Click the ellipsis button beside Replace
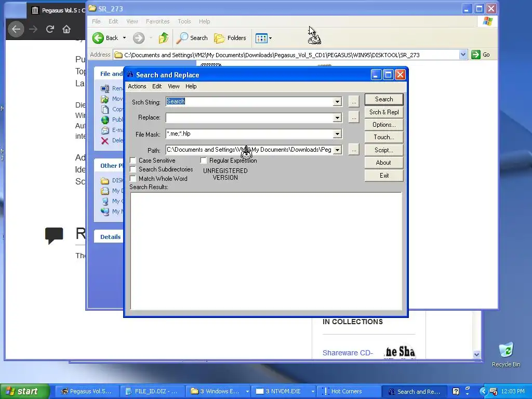 coord(353,118)
